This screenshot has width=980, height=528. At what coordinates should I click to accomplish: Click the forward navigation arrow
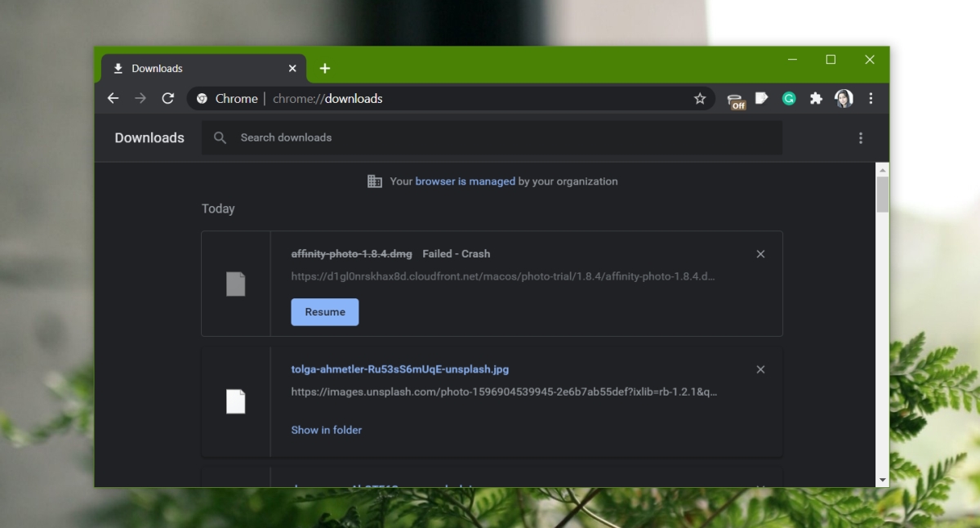[x=140, y=98]
